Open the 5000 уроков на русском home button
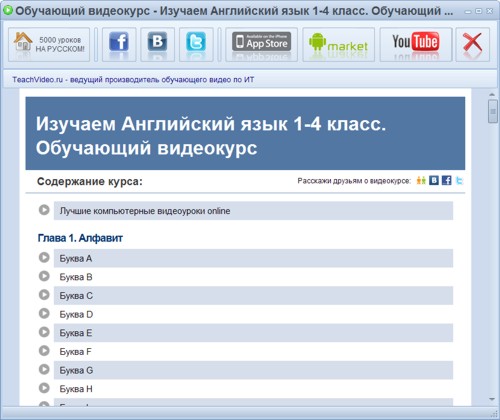 click(x=49, y=45)
